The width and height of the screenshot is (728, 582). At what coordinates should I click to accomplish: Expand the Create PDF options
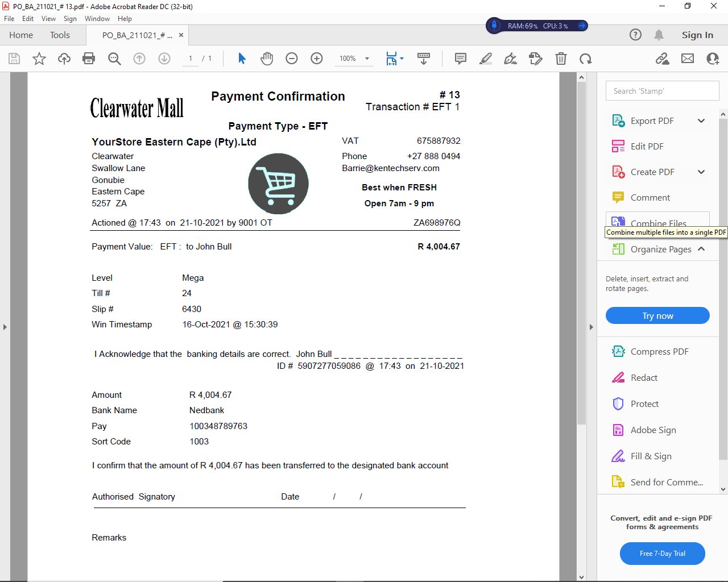701,172
